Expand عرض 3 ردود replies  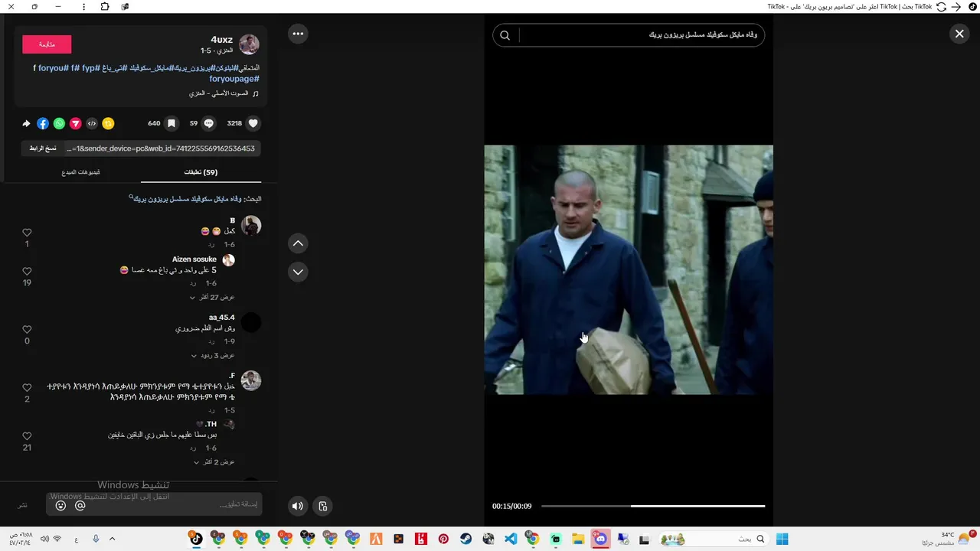click(213, 356)
